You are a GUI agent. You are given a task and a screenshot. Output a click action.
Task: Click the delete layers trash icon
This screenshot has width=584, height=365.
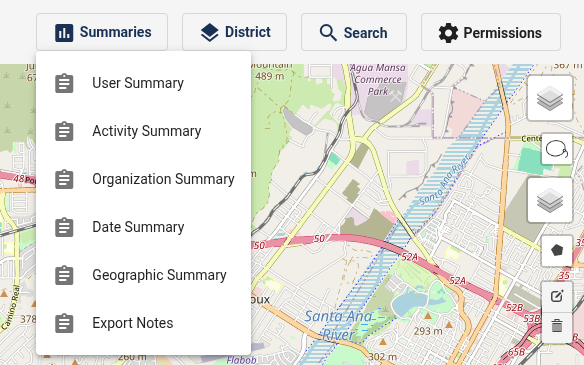tap(556, 327)
